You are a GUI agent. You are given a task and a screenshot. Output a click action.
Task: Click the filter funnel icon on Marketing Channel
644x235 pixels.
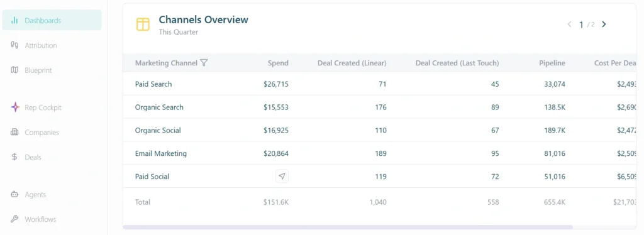[204, 63]
